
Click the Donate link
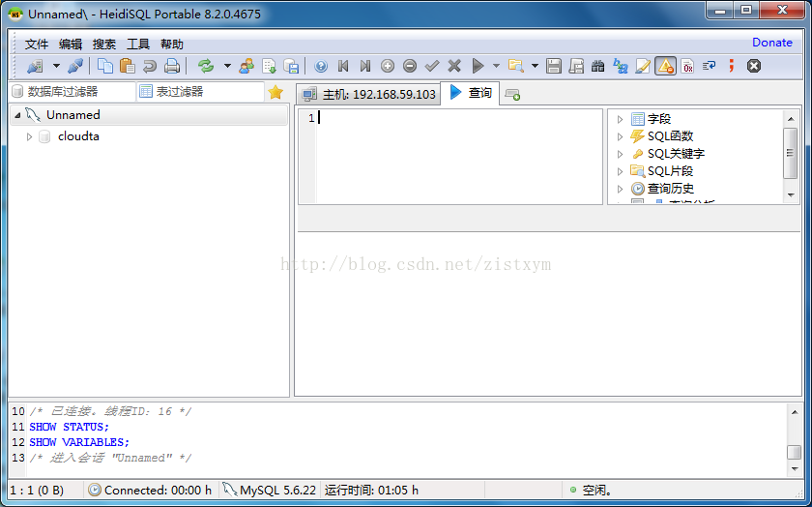772,43
